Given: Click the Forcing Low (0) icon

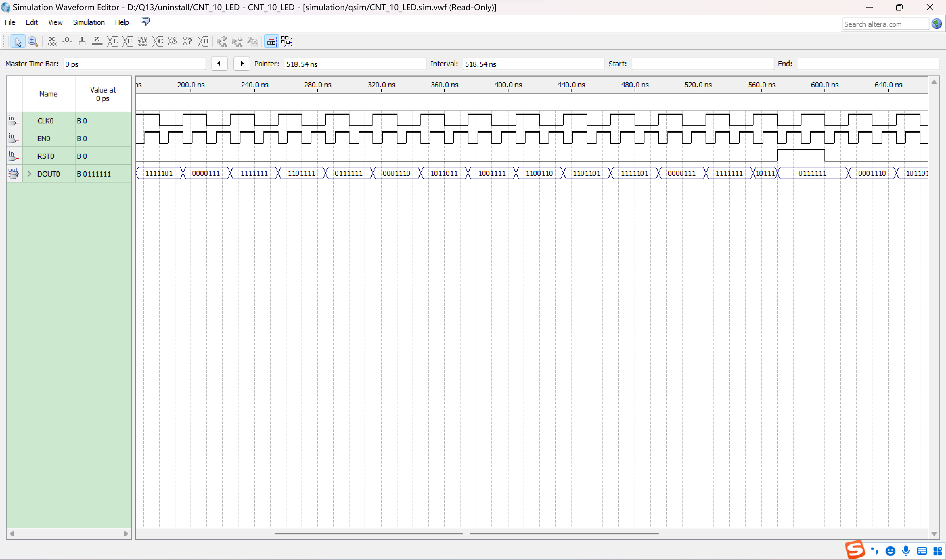Looking at the screenshot, I should tap(67, 41).
